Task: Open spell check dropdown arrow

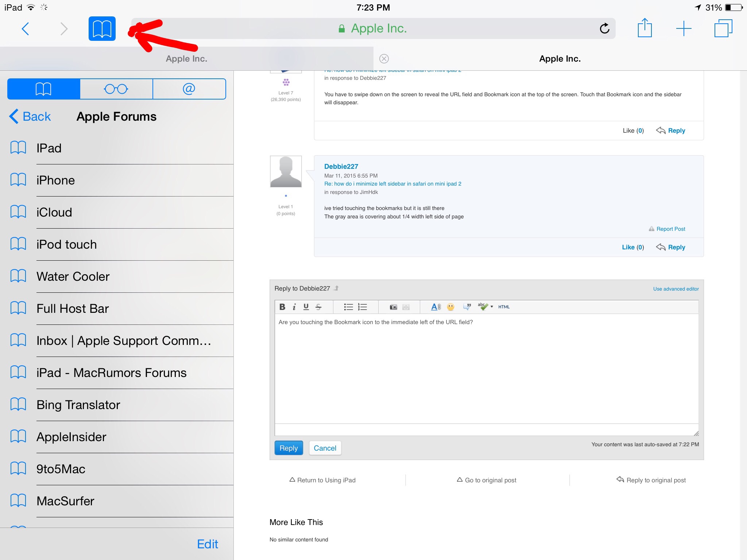Action: 492,307
